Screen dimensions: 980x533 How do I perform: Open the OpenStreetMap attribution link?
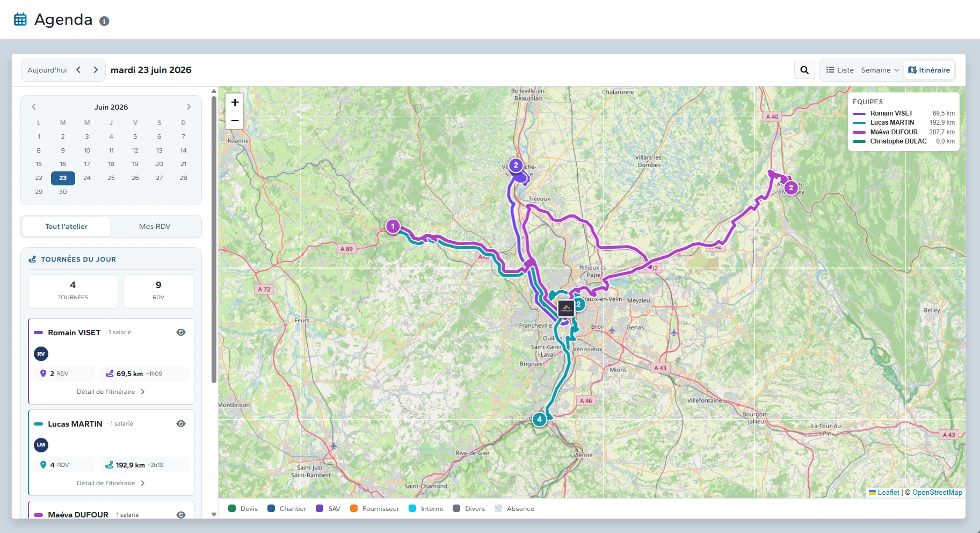click(937, 492)
